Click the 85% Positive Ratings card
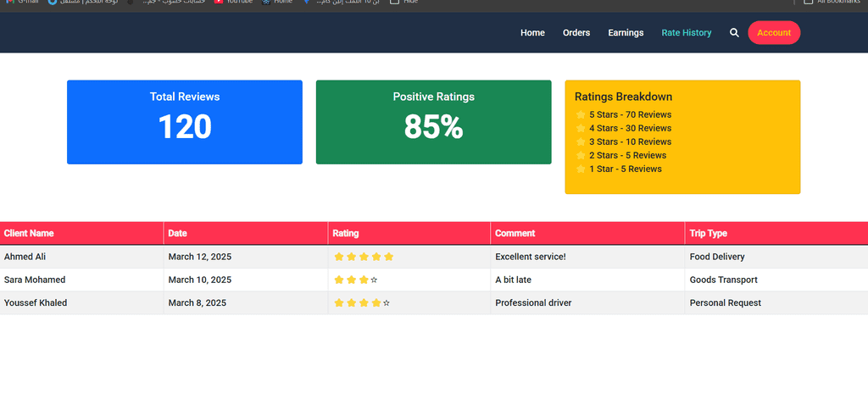 pyautogui.click(x=433, y=122)
